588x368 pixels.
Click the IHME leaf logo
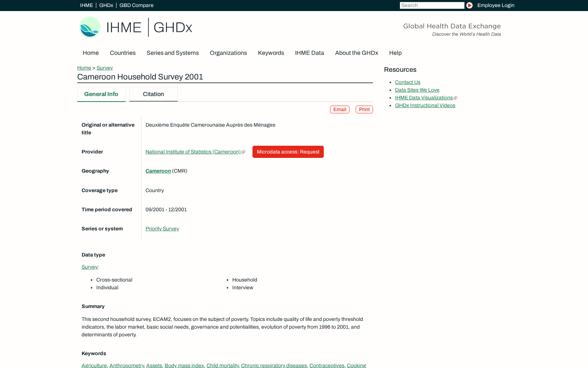pos(90,27)
